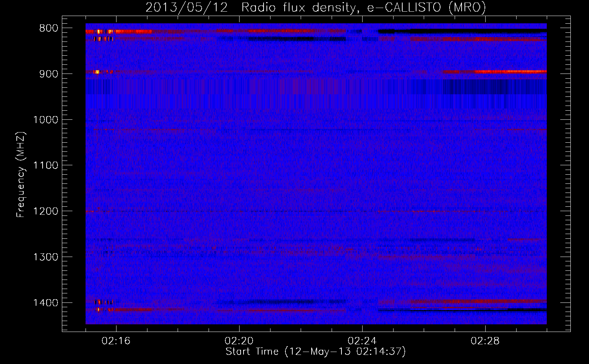Select the 1000 frequency tick label
Viewport: 589px width, 364px height.
click(x=46, y=120)
